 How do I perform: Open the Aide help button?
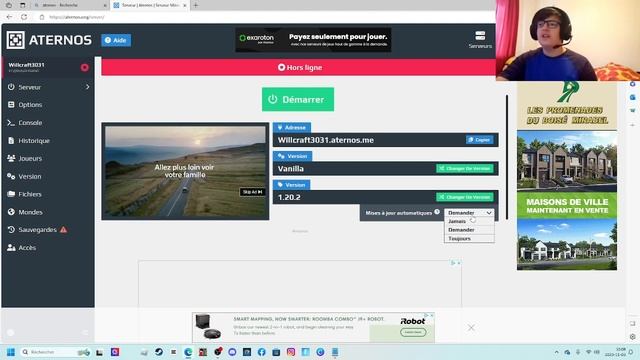point(116,40)
